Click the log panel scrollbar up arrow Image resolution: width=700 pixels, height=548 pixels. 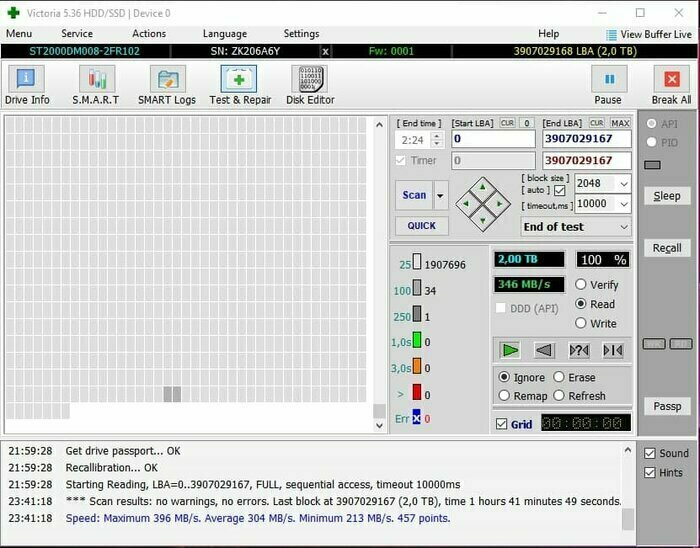pyautogui.click(x=628, y=450)
